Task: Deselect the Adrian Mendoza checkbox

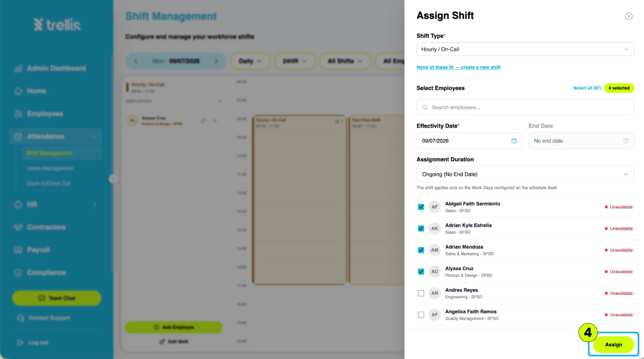Action: point(421,250)
